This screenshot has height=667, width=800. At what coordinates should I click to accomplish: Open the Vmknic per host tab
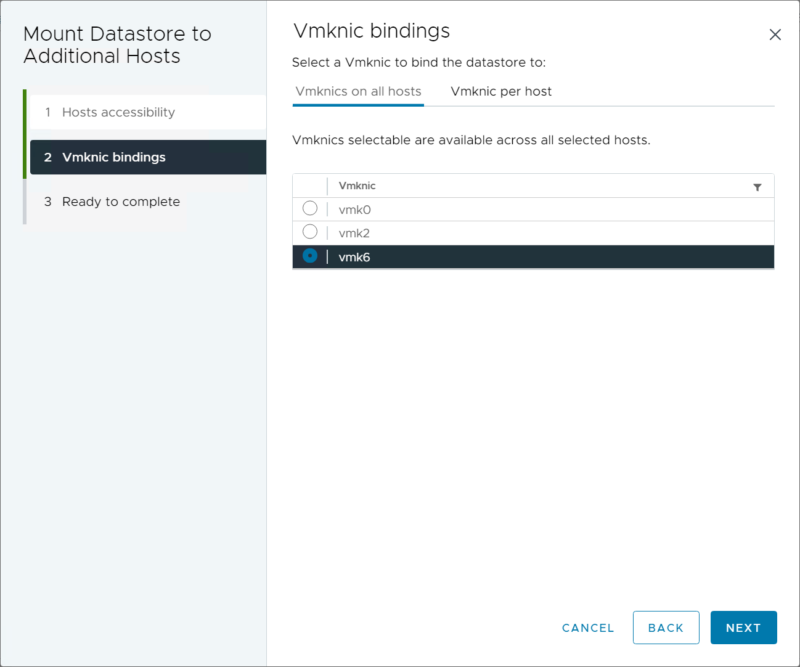point(501,92)
